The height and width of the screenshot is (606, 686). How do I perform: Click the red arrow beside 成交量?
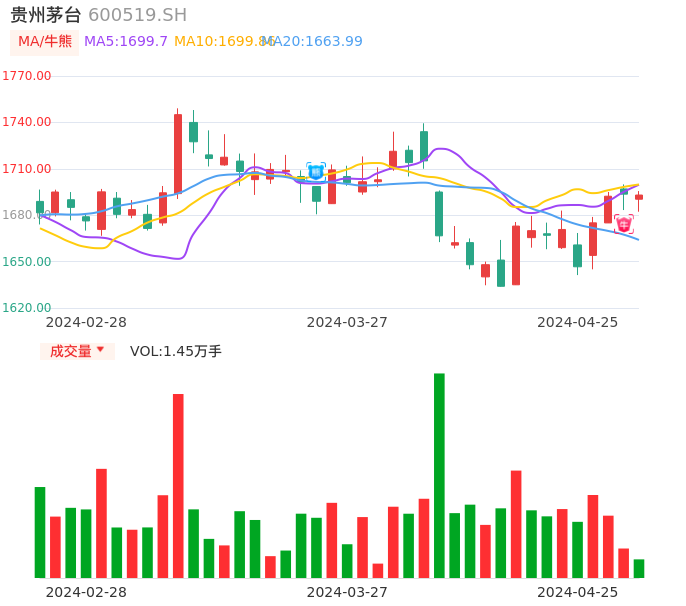tap(100, 350)
